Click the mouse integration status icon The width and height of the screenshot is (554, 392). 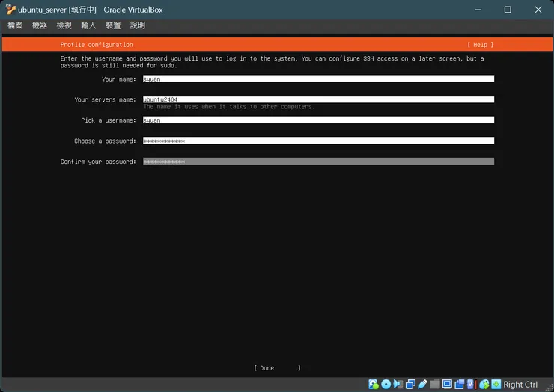(x=484, y=384)
